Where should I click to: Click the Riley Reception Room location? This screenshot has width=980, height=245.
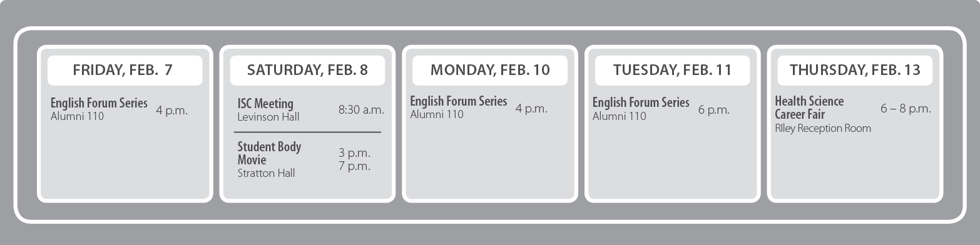(823, 128)
